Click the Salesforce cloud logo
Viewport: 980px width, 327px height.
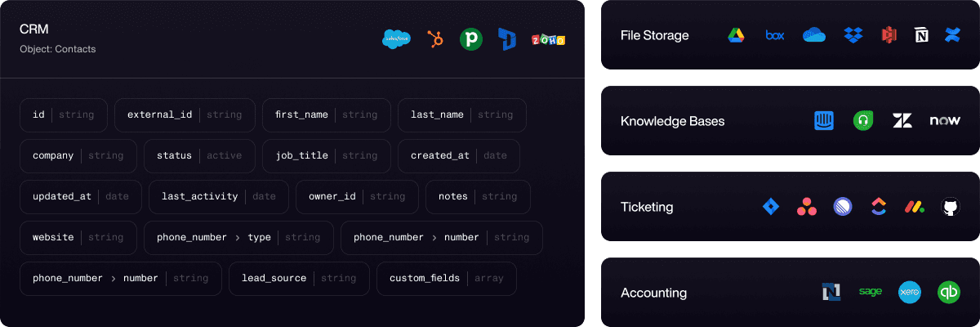point(396,38)
